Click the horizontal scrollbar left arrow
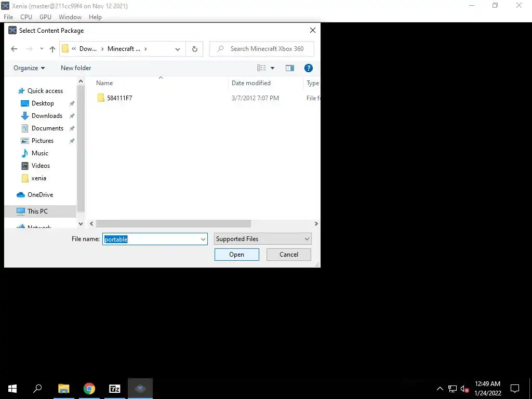Image resolution: width=532 pixels, height=399 pixels. 91,223
